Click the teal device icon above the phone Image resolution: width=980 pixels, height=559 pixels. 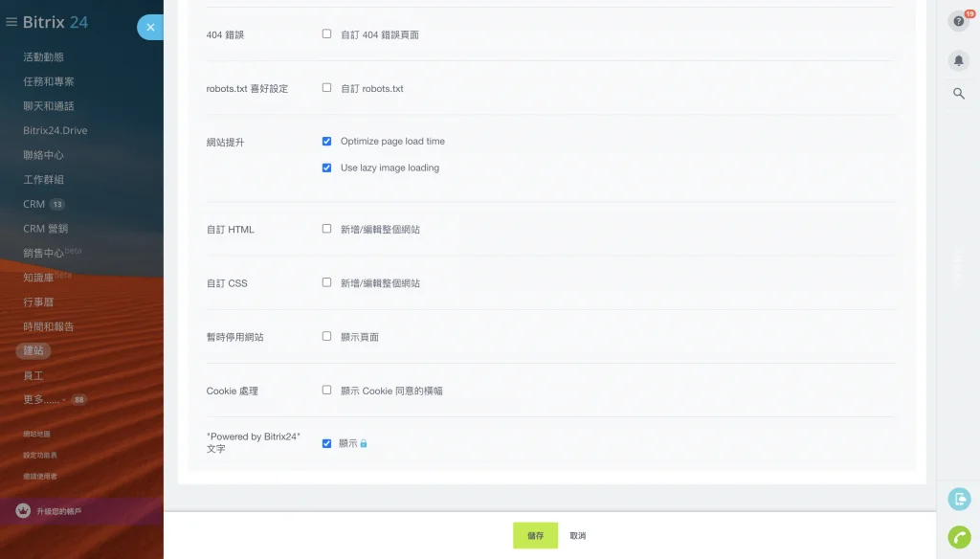[958, 499]
